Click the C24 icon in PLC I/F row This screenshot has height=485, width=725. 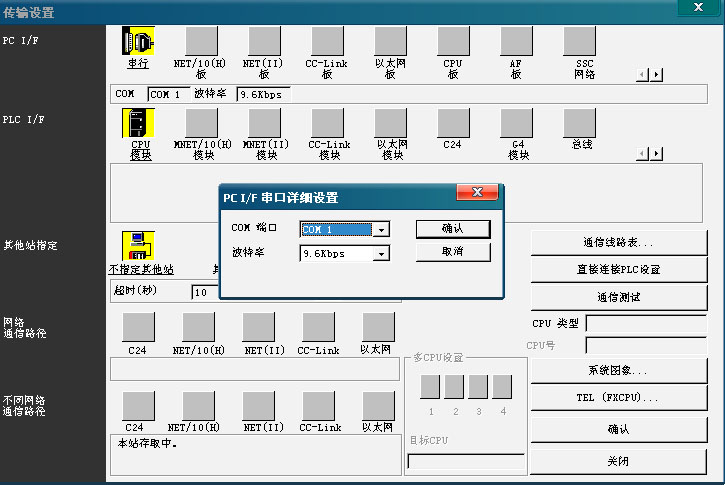coord(452,124)
